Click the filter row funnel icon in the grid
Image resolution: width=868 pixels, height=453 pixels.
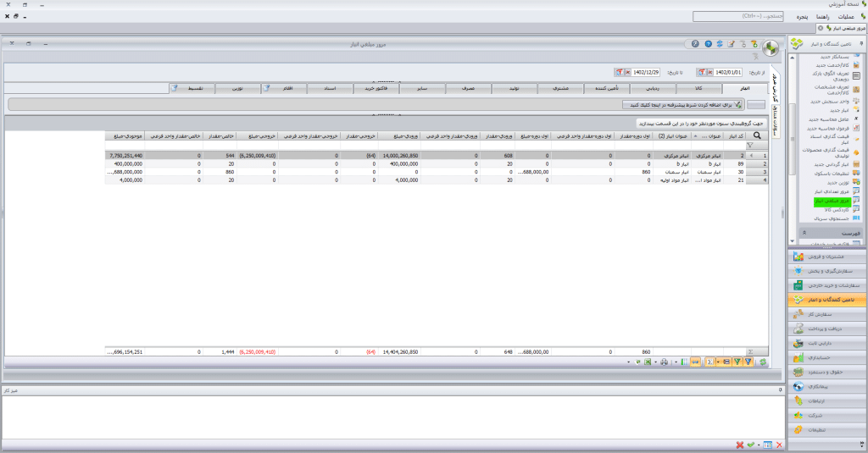[749, 146]
